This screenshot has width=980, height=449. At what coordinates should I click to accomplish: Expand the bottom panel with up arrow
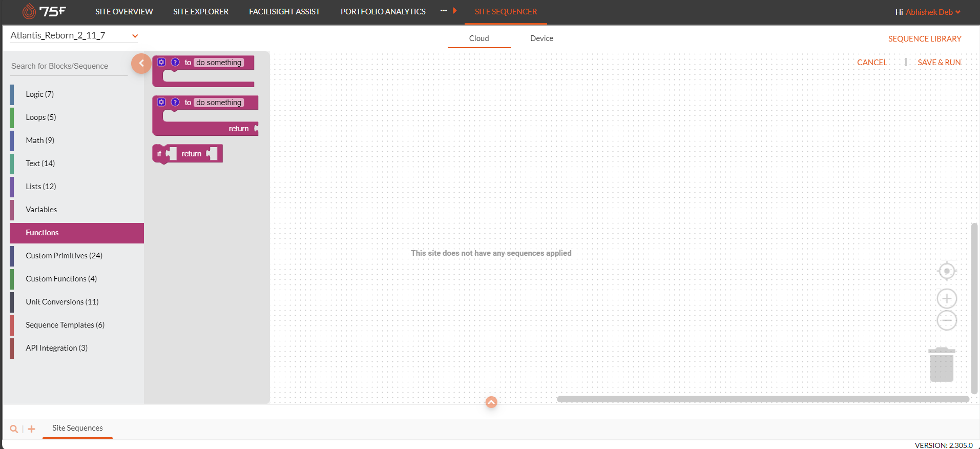[491, 402]
